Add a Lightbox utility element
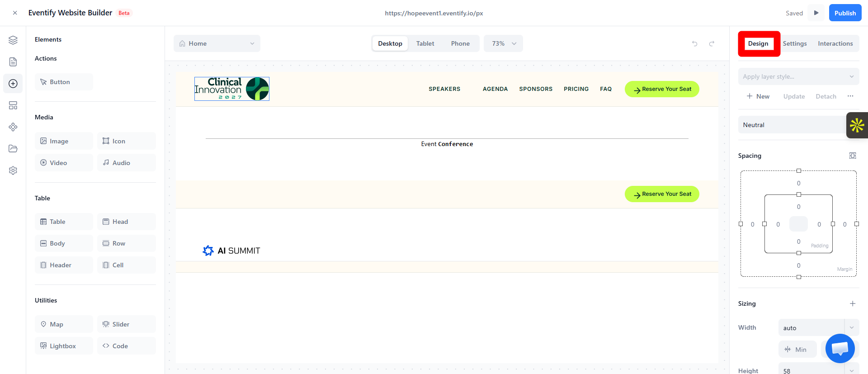Screen dimensions: 868x374 pos(64,346)
